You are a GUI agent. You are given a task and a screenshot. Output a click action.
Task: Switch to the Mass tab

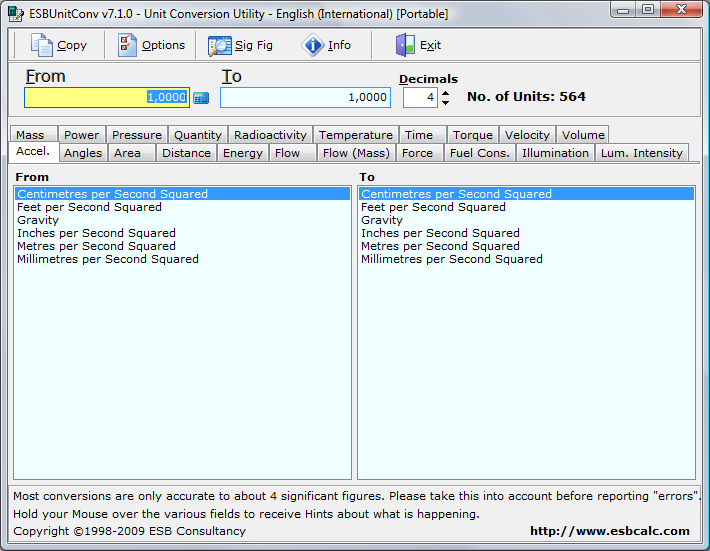[x=33, y=134]
